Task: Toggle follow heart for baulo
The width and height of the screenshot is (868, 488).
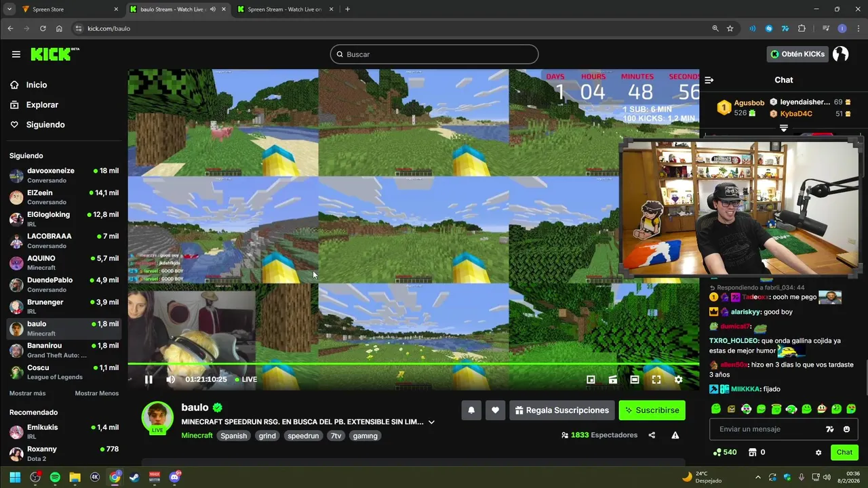Action: coord(495,410)
